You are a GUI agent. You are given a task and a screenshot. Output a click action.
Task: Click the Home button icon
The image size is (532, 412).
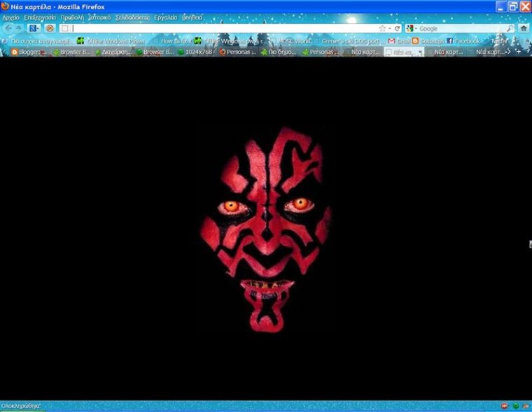click(x=524, y=29)
